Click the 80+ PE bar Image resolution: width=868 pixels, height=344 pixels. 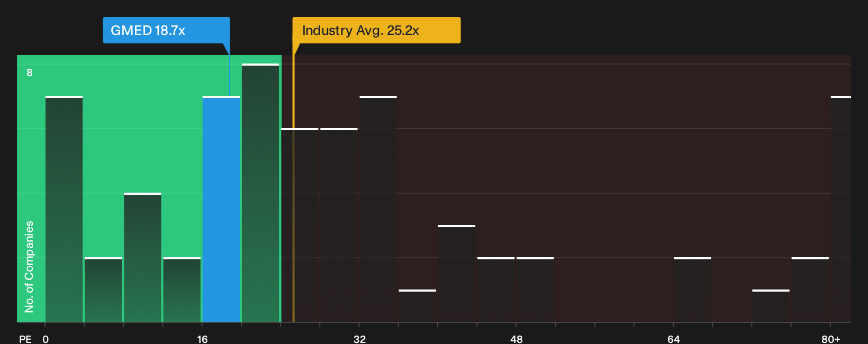pyautogui.click(x=841, y=209)
